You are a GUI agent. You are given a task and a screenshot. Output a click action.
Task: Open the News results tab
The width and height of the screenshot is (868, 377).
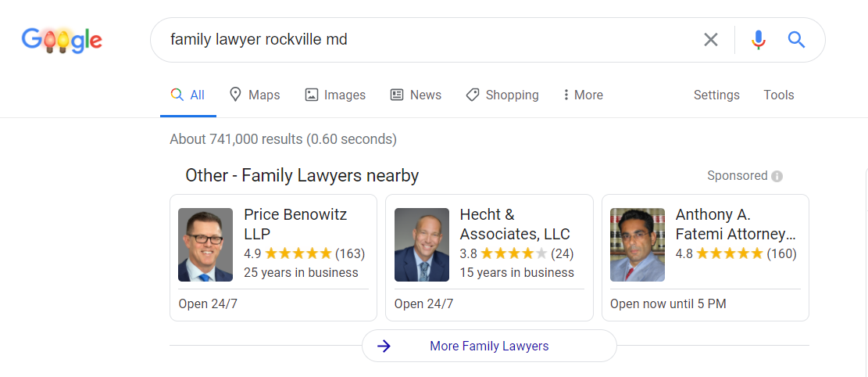click(x=416, y=95)
